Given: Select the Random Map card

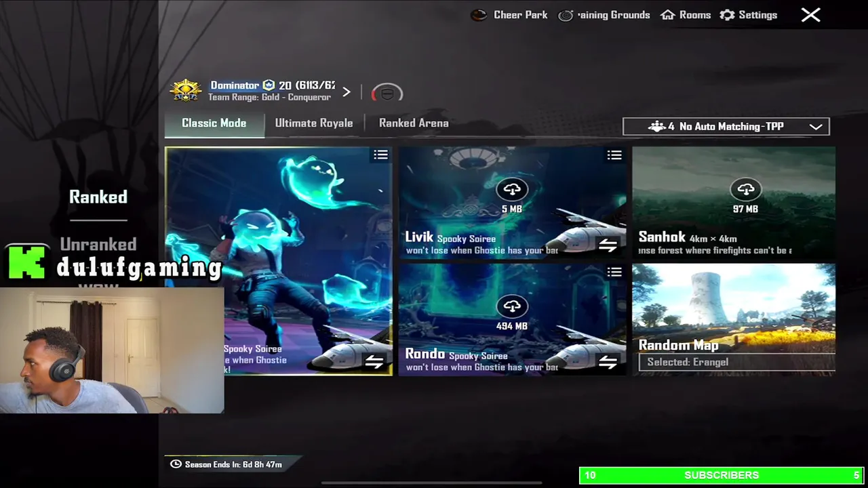Looking at the screenshot, I should click(x=734, y=319).
